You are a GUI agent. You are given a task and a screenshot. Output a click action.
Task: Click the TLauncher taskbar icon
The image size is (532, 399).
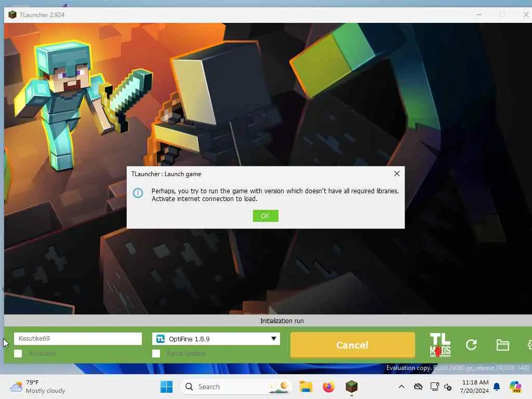[x=352, y=387]
